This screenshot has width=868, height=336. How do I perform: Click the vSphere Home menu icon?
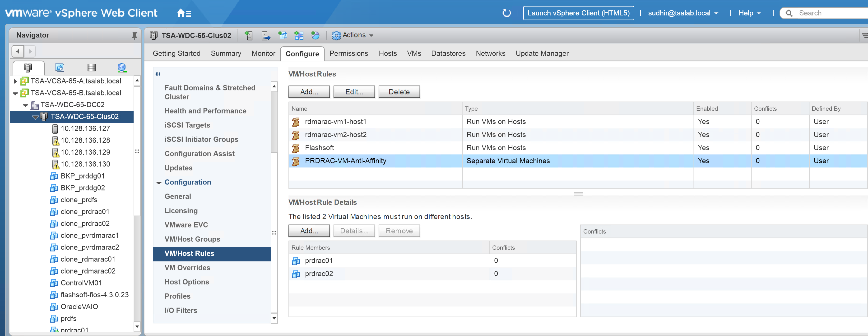coord(184,13)
